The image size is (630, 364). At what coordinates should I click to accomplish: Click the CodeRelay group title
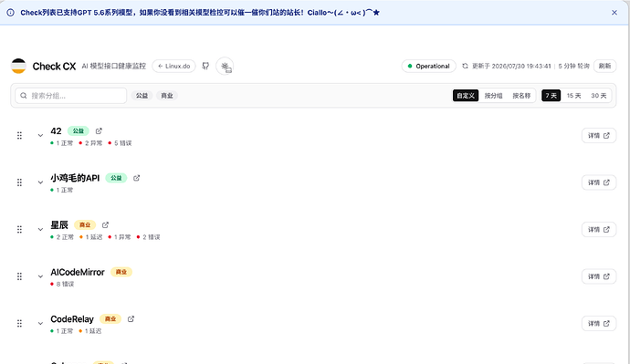(x=72, y=319)
